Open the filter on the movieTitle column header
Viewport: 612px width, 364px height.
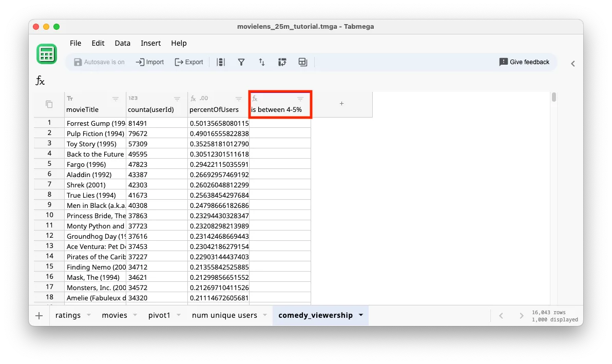coord(116,99)
